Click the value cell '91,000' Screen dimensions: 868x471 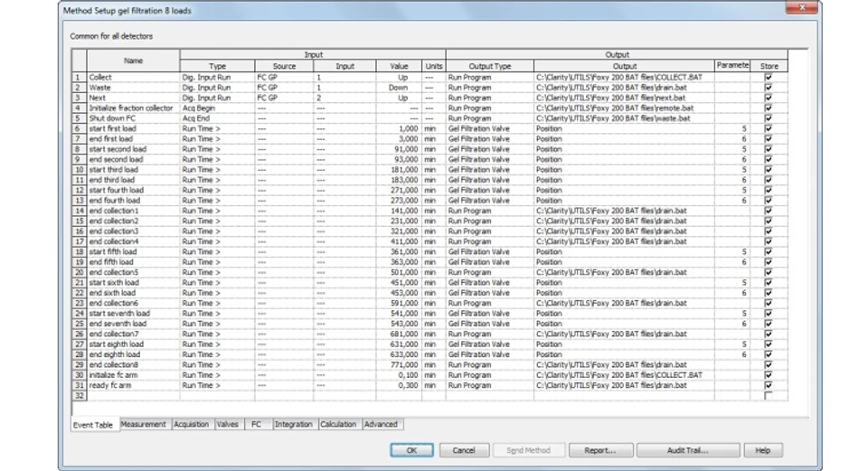click(x=399, y=149)
